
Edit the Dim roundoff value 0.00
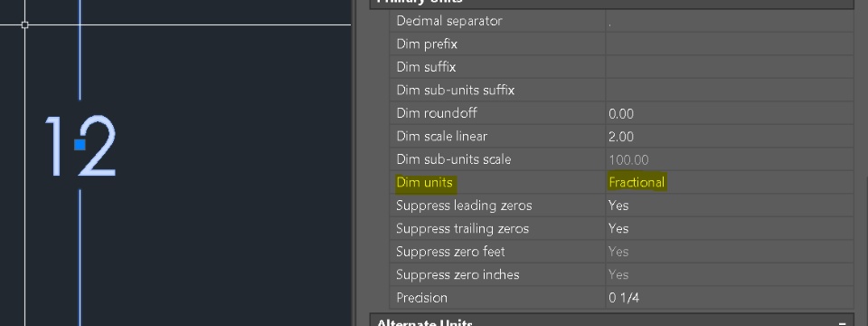pos(729,114)
